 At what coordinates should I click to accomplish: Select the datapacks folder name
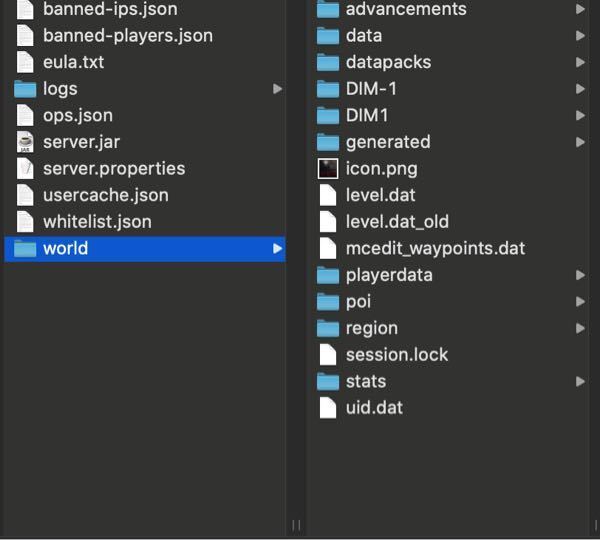[388, 63]
